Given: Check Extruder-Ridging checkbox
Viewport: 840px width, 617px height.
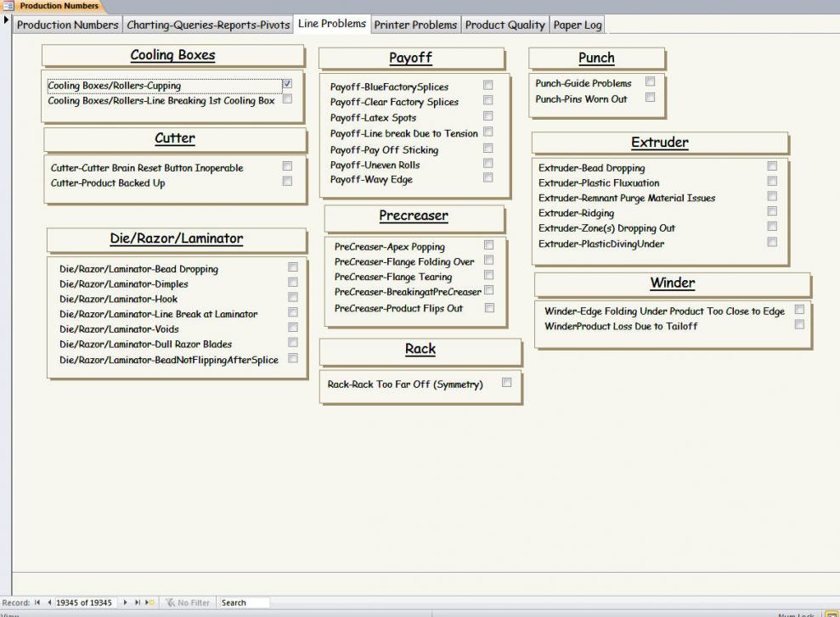Looking at the screenshot, I should 772,210.
